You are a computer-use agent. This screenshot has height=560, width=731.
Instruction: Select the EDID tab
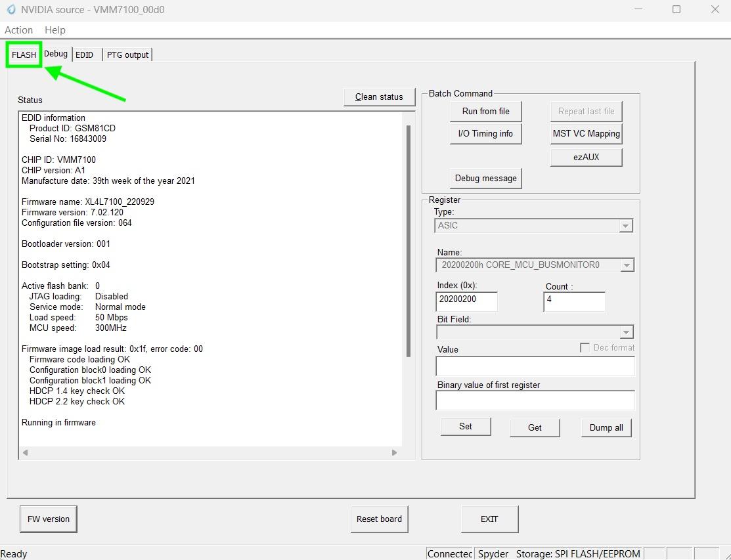[85, 55]
